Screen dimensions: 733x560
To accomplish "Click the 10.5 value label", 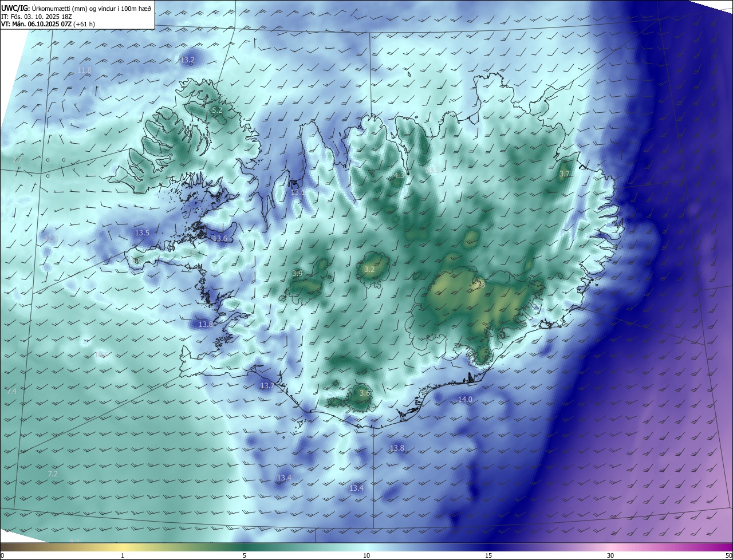I will point(432,170).
